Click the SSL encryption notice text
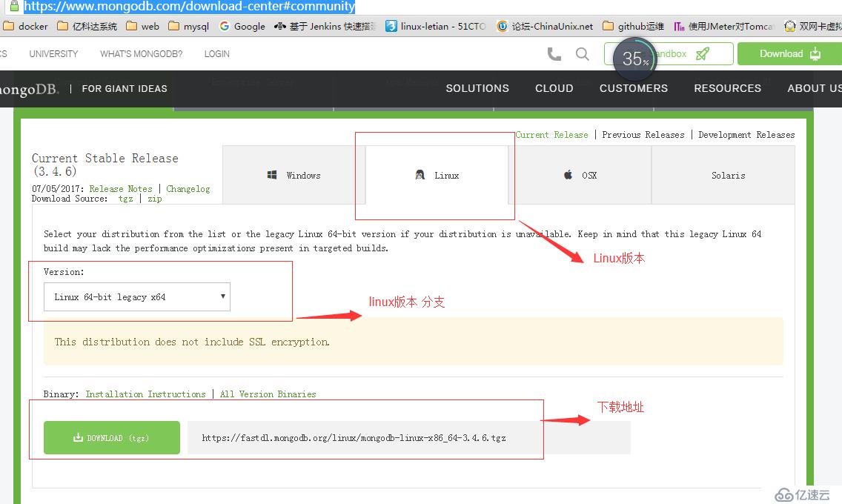 (x=192, y=342)
